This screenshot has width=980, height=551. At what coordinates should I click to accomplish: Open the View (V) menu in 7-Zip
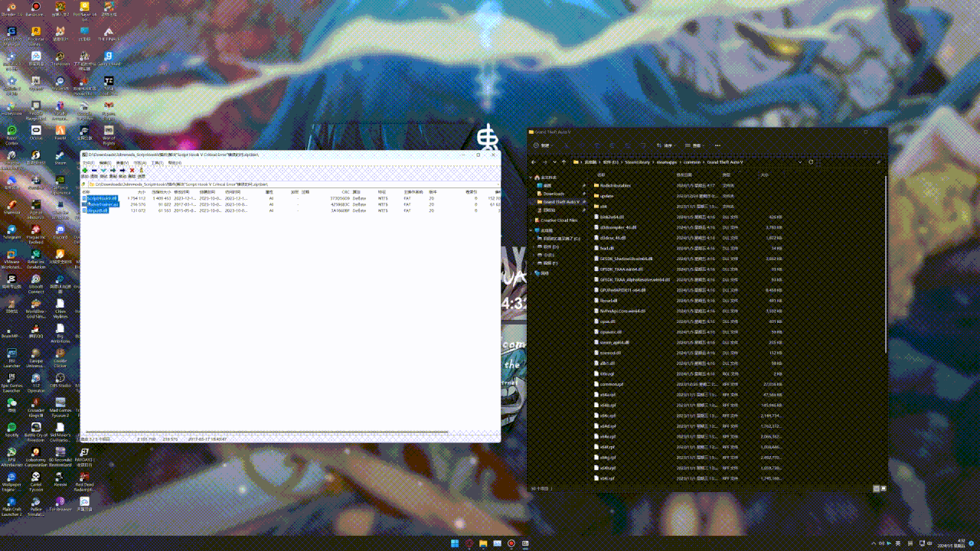[122, 163]
